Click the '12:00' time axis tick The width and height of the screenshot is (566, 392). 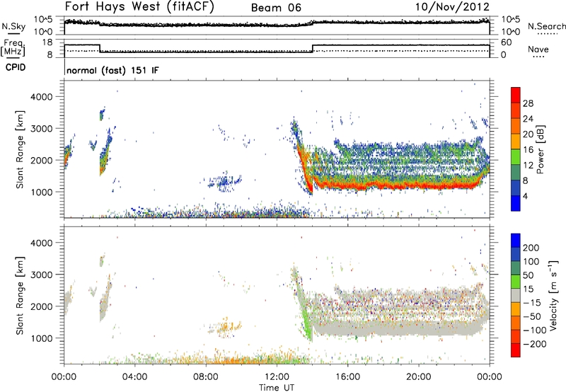(277, 377)
